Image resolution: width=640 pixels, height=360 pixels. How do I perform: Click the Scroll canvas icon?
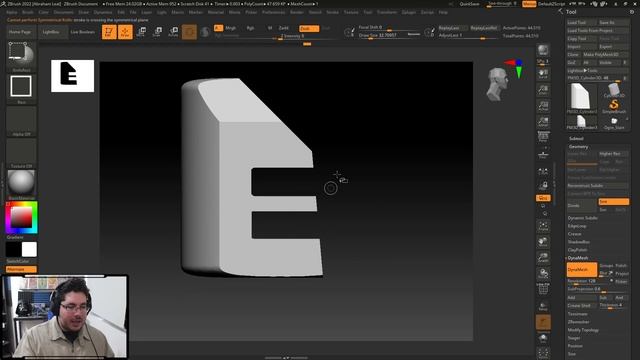click(x=543, y=74)
